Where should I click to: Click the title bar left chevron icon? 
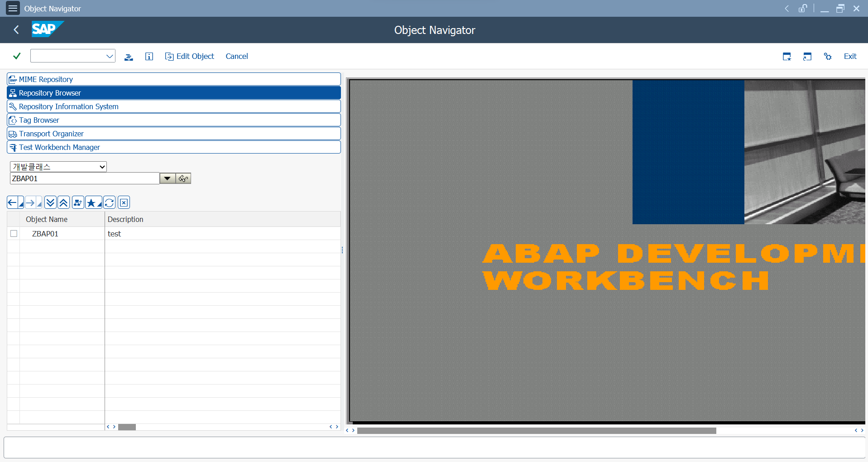pyautogui.click(x=787, y=8)
